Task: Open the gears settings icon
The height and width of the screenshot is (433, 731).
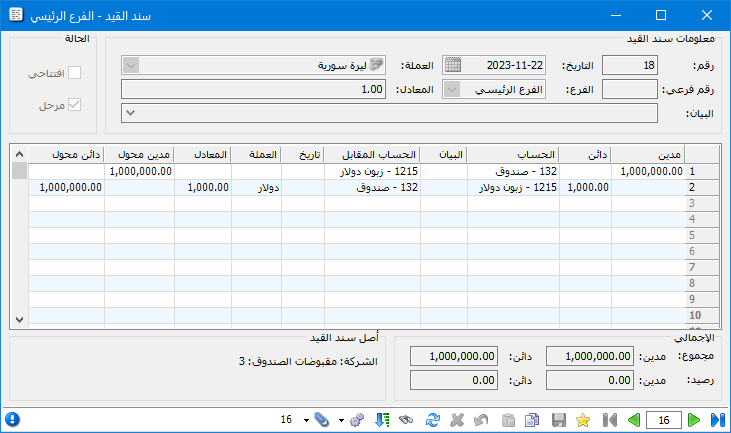Action: pyautogui.click(x=357, y=420)
